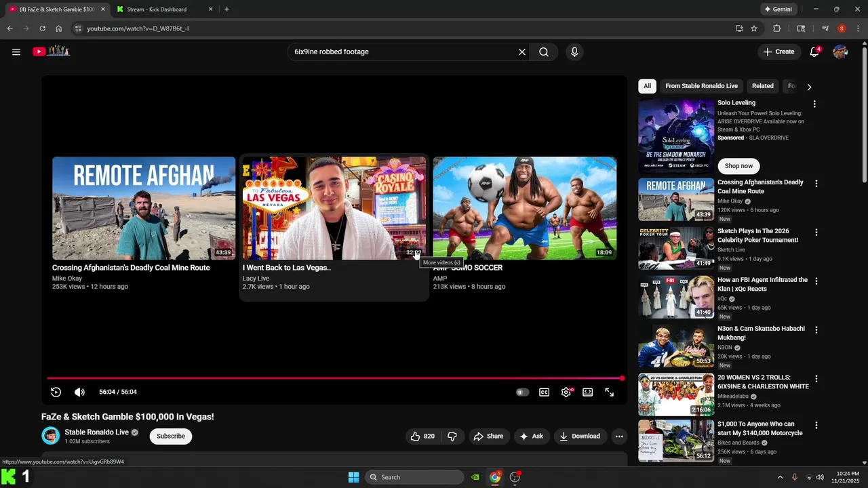The image size is (868, 488).
Task: Open more actions under the video
Action: (x=619, y=436)
